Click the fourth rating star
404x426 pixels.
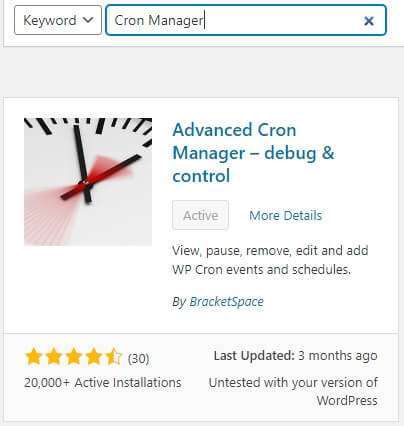[x=94, y=357]
